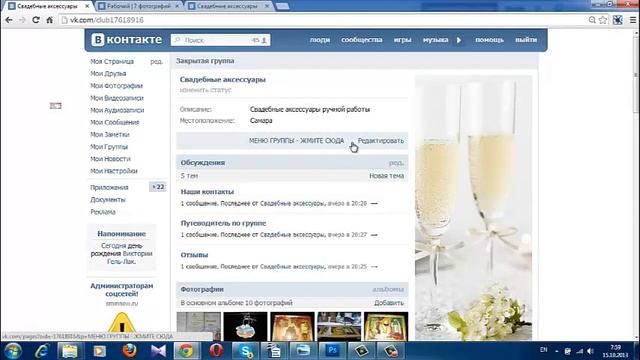Screen dimensions: 640x360
Task: Open 'игры' in VK header
Action: 402,40
